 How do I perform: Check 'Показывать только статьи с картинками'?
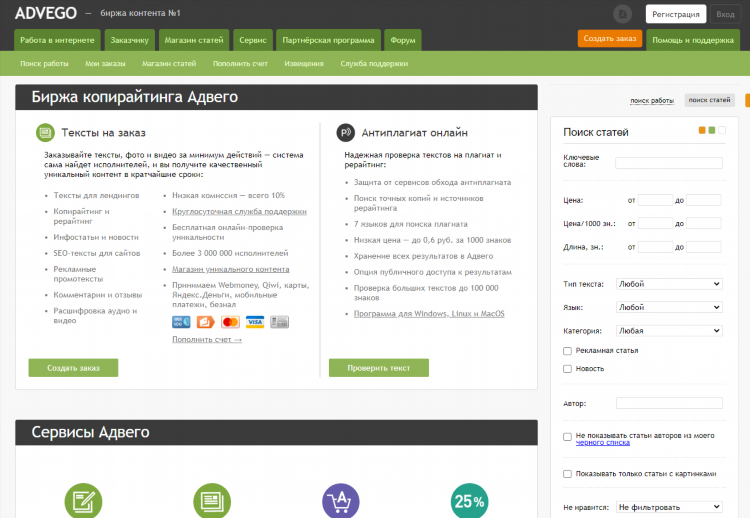coord(567,474)
